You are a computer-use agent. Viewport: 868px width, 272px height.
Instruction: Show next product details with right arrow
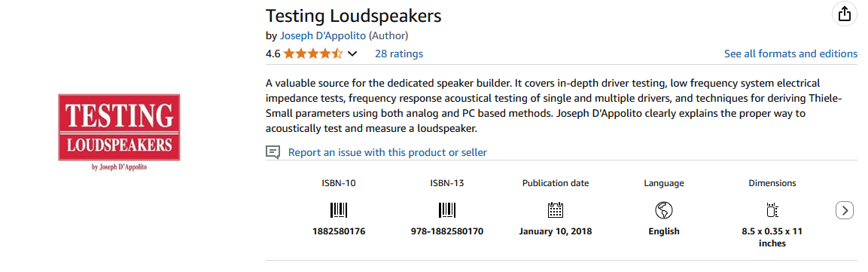pos(844,210)
